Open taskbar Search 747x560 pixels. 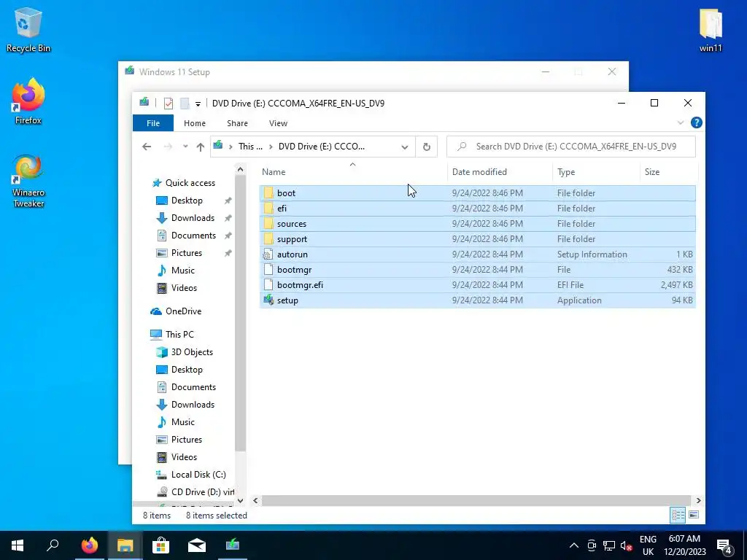coord(53,545)
